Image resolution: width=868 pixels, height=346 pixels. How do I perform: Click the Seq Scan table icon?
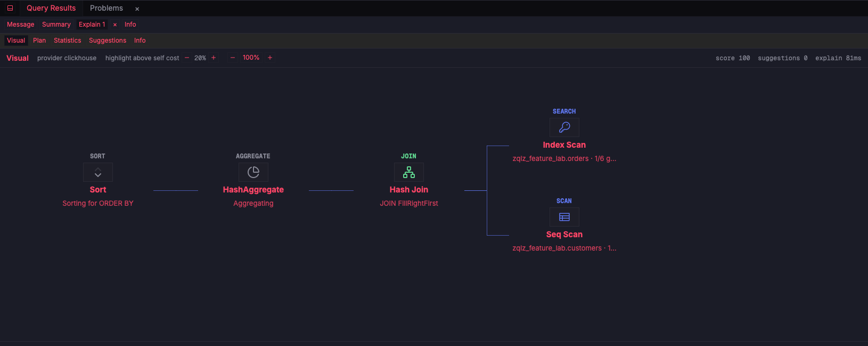[x=564, y=217]
